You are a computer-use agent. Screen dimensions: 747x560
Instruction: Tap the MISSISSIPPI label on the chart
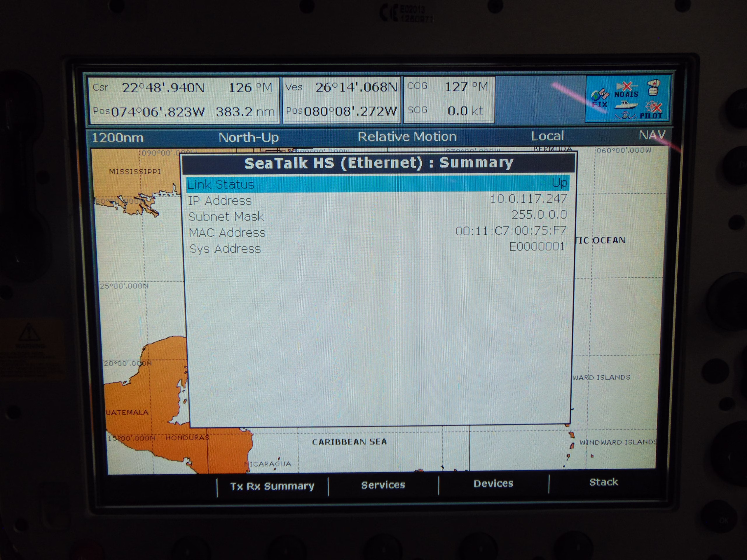tap(135, 172)
